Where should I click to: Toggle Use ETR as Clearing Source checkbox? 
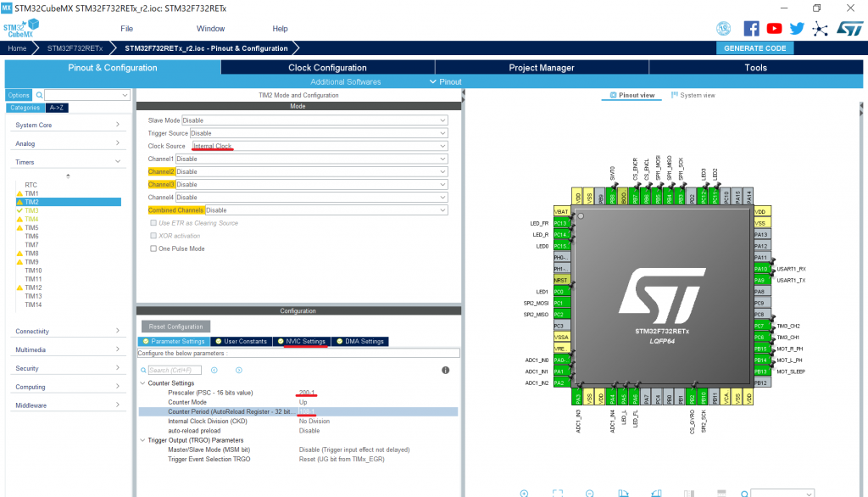[153, 223]
